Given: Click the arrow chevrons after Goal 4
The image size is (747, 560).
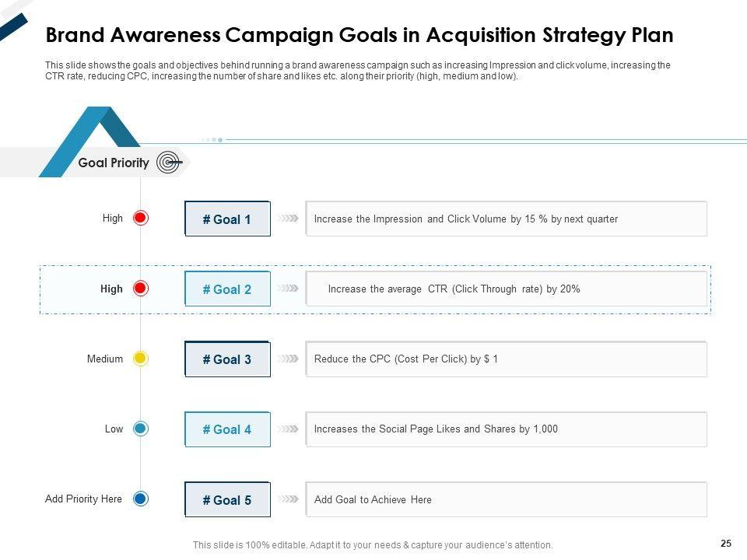Looking at the screenshot, I should [289, 429].
